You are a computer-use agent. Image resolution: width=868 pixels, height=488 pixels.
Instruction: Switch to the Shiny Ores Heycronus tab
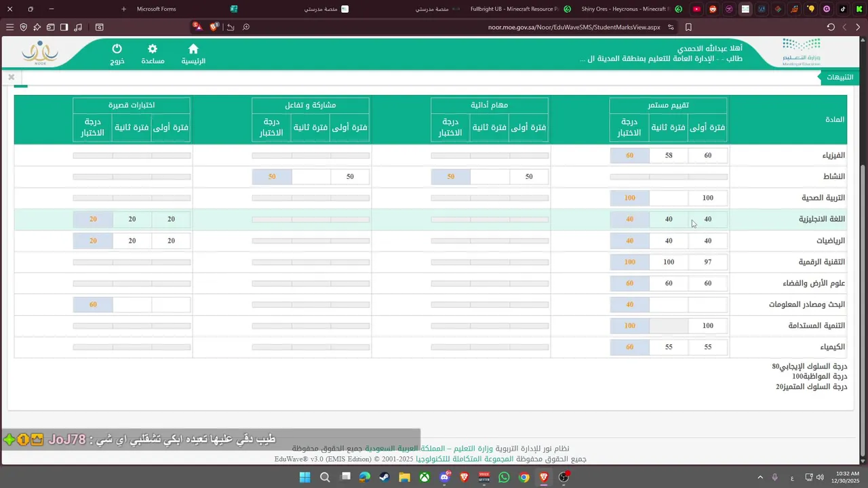[632, 9]
